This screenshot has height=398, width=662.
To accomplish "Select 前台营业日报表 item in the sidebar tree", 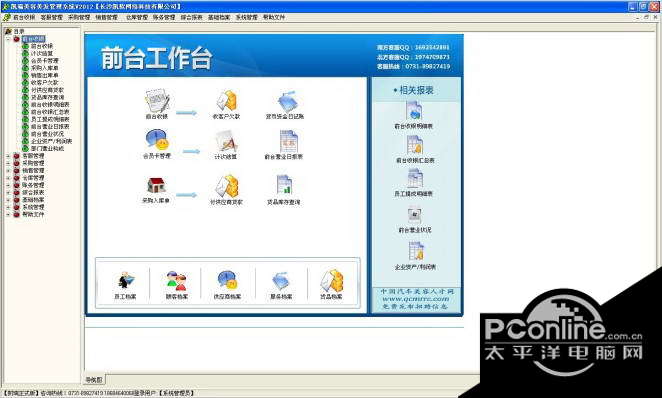I will click(50, 127).
